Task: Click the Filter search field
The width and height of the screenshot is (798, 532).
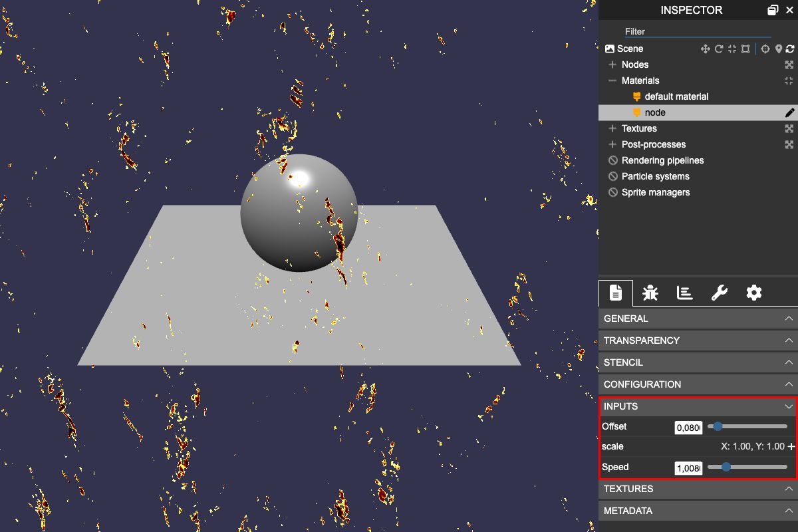Action: click(697, 31)
